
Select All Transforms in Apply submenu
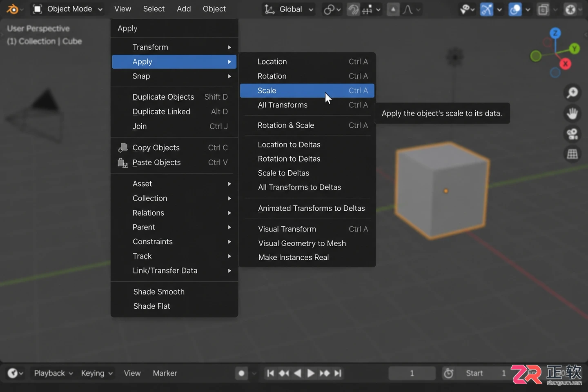point(307,105)
